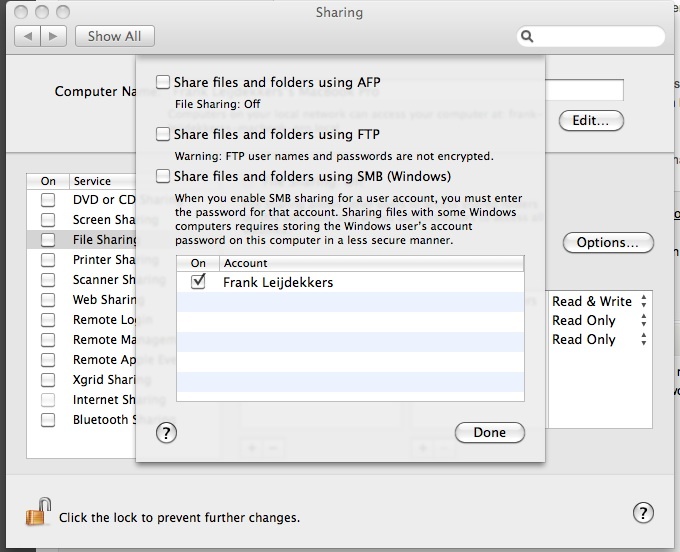Go back with the toolbar back arrow
680x552 pixels.
click(x=27, y=36)
